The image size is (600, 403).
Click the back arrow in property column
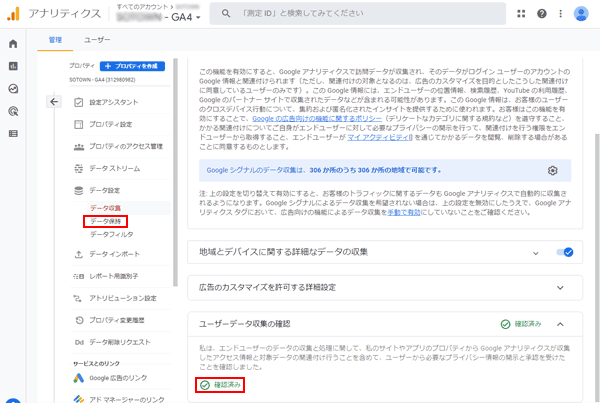pos(54,102)
